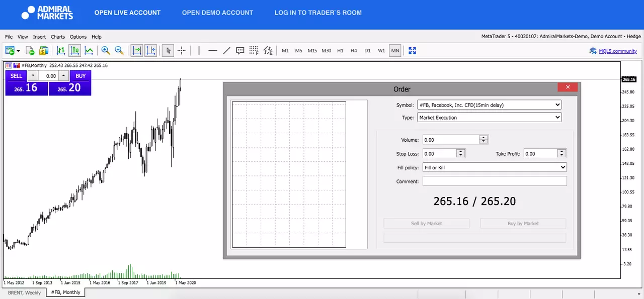
Task: Expand the Type Market Execution dropdown
Action: 489,118
